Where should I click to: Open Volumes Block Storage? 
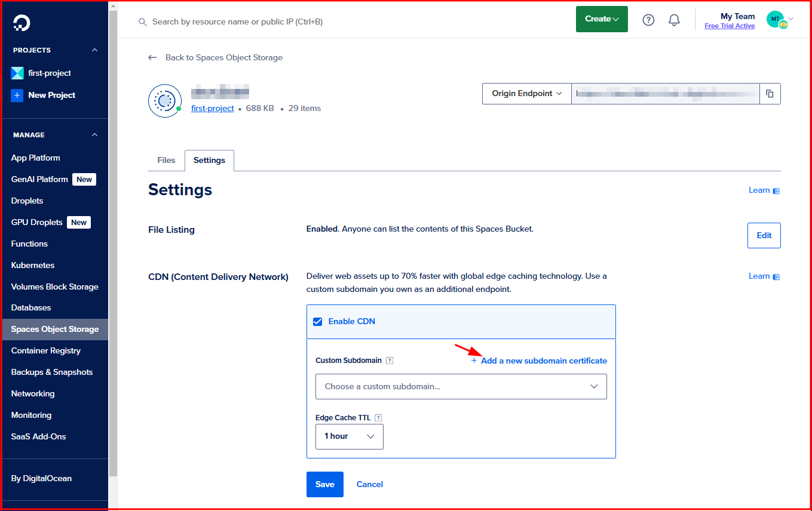55,287
